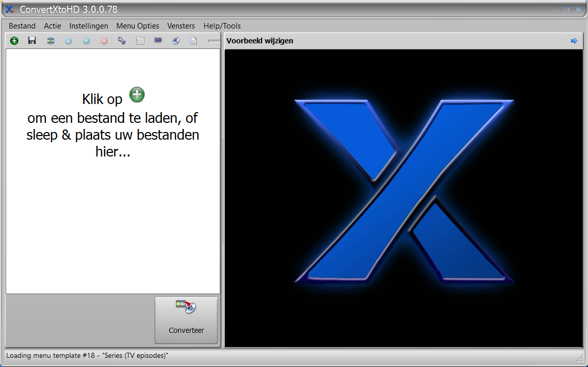588x367 pixels.
Task: Click the 'sleep & plaats uw bestanden' text
Action: [x=113, y=135]
